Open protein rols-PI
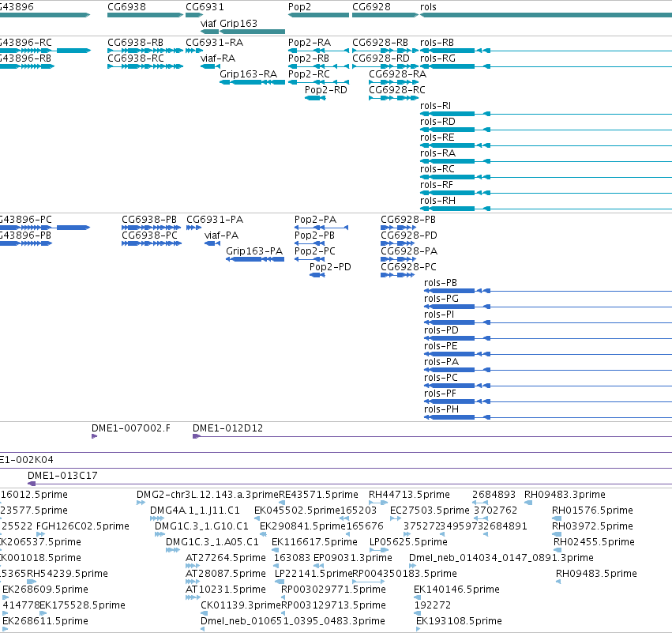This screenshot has height=633, width=672. click(439, 315)
